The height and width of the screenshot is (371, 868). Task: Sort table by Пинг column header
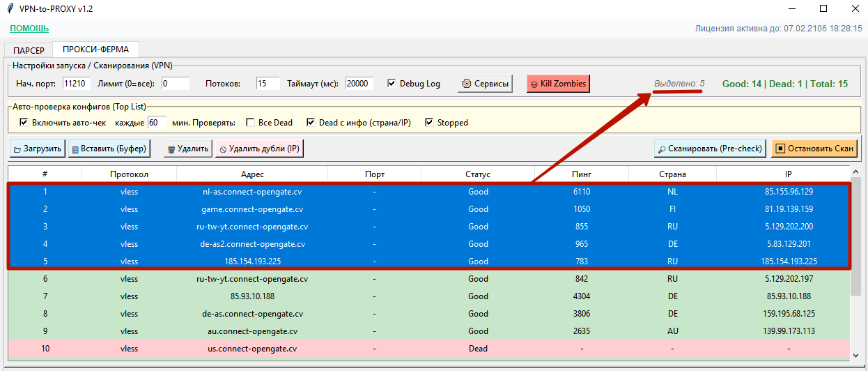[x=582, y=174]
